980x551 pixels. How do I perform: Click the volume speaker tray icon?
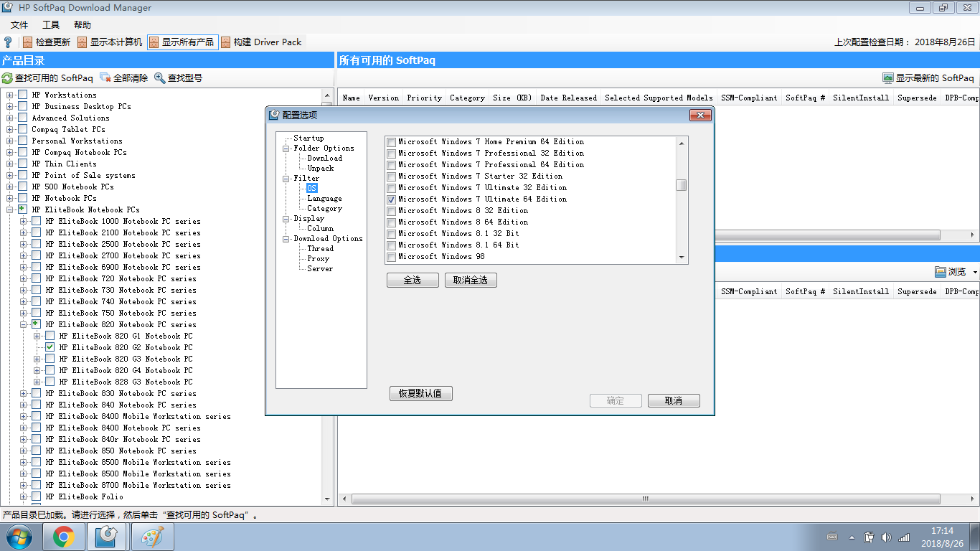coord(886,537)
